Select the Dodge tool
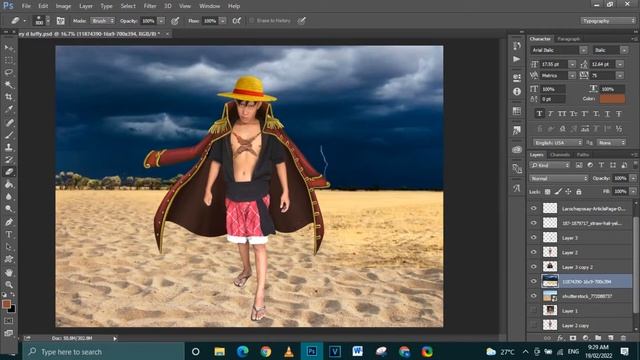 [x=9, y=209]
